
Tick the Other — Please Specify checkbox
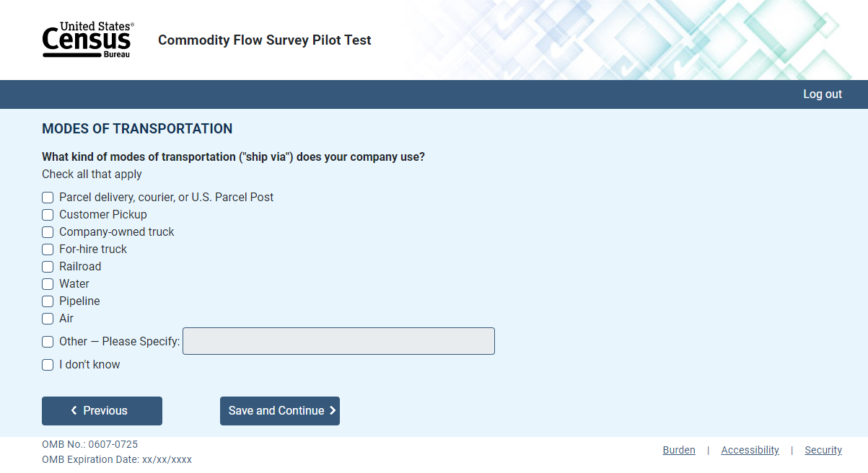(x=48, y=342)
